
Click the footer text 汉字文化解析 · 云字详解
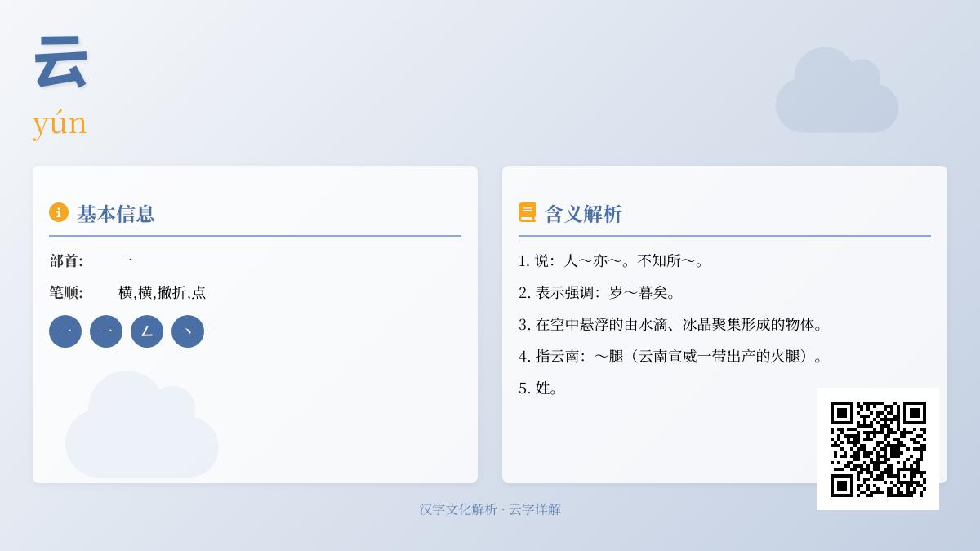(490, 509)
